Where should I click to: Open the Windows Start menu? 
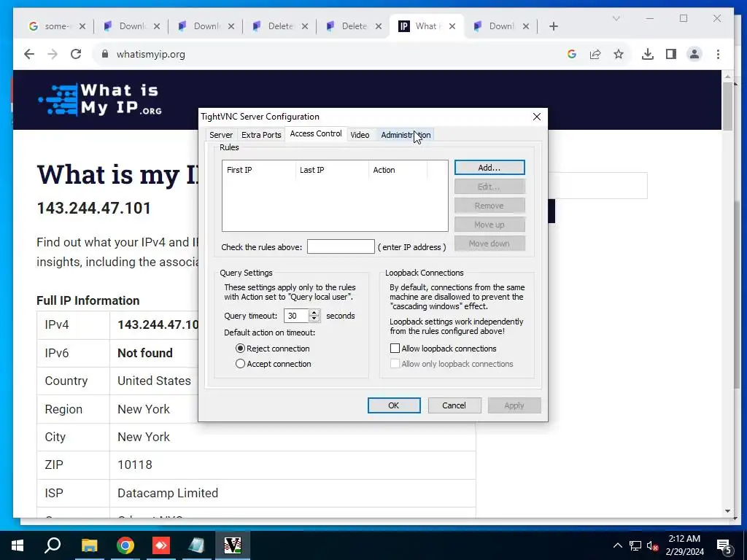click(18, 545)
